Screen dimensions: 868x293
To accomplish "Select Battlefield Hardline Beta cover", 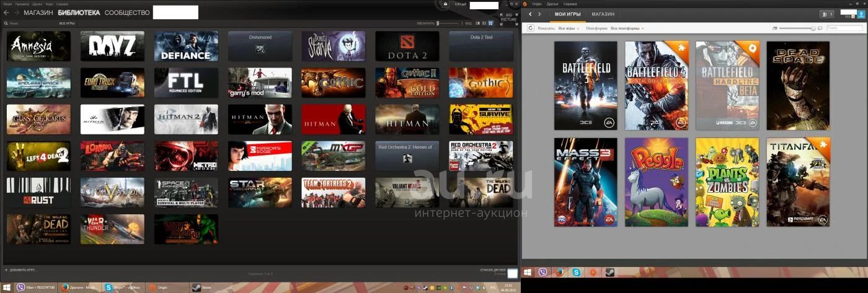I will (727, 85).
